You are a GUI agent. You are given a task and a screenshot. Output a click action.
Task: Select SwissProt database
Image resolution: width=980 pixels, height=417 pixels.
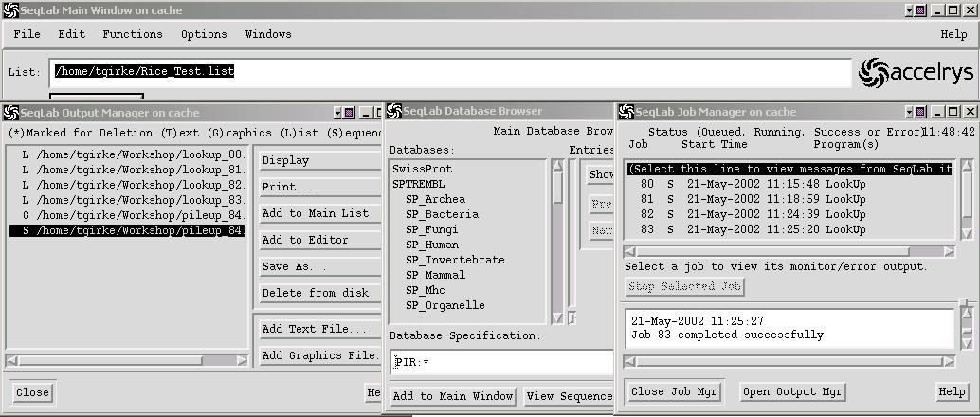[x=423, y=169]
